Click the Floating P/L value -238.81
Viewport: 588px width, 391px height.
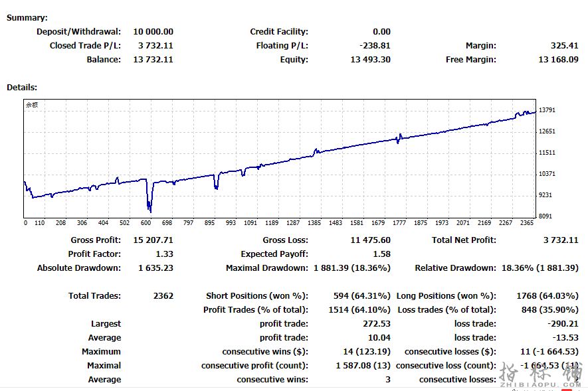pos(375,45)
